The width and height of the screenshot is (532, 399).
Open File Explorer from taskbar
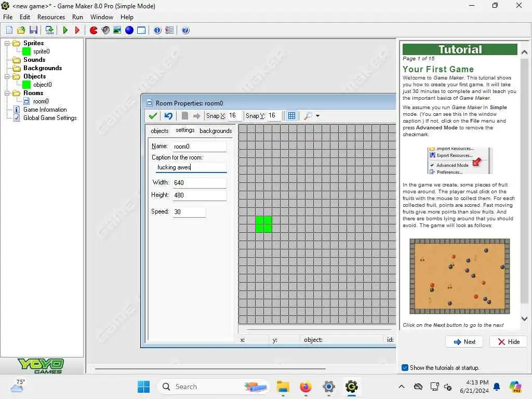[x=283, y=387]
